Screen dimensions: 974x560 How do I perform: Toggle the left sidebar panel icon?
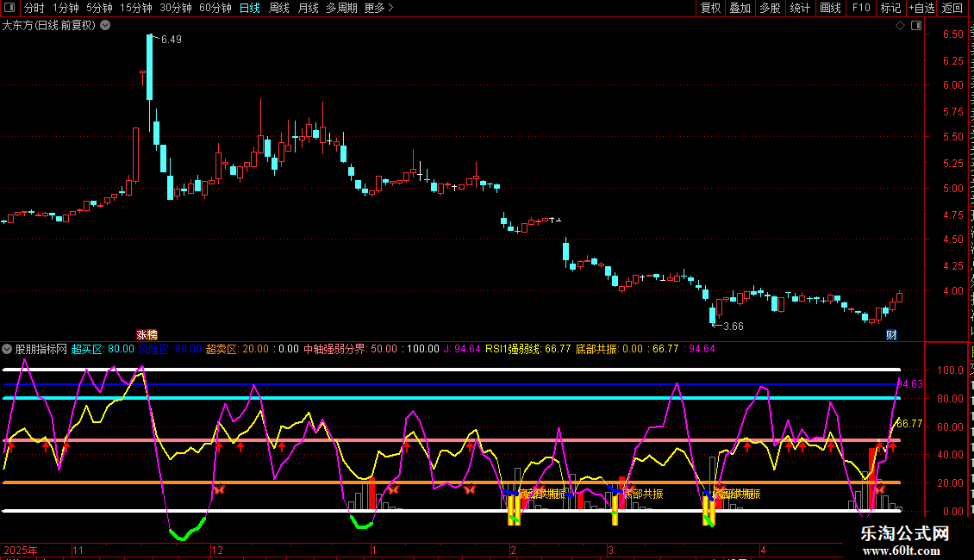pos(9,8)
